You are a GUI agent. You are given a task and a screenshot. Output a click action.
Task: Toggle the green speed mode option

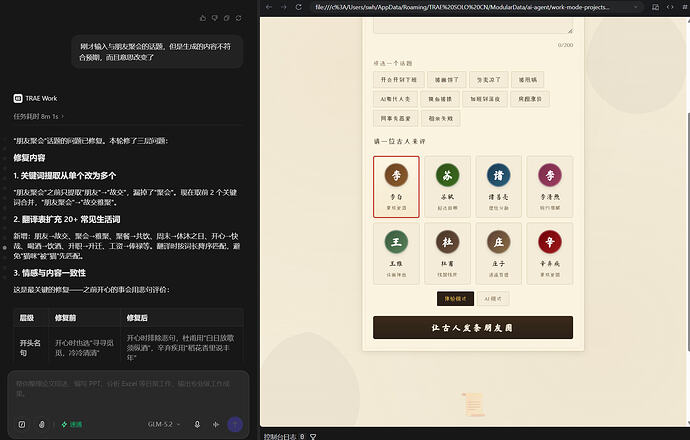click(72, 424)
